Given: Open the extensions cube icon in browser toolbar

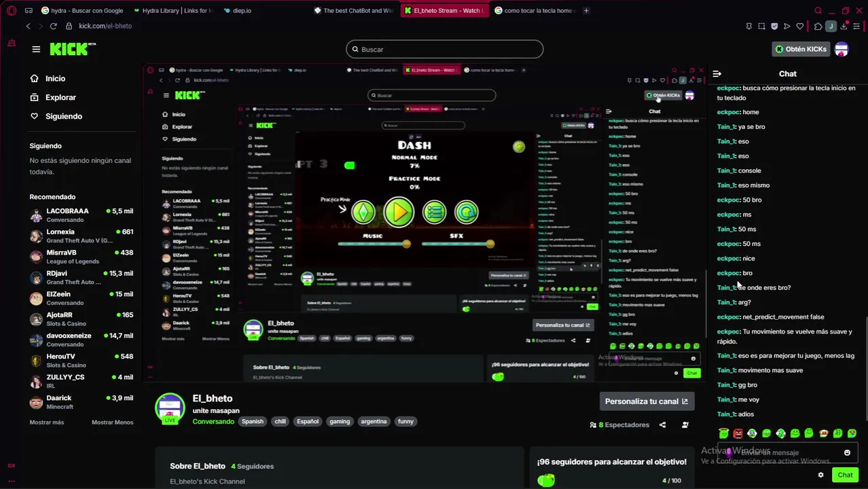Looking at the screenshot, I should click(x=818, y=26).
